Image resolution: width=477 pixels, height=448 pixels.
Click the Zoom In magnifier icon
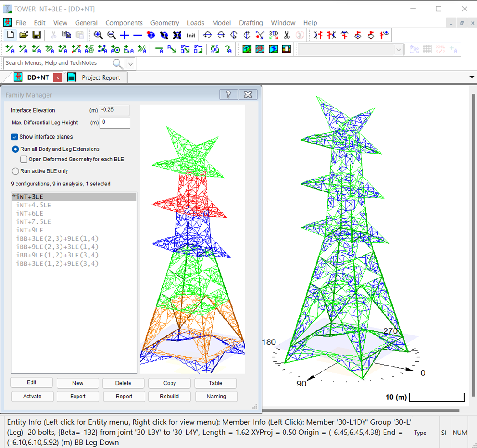[x=98, y=35]
